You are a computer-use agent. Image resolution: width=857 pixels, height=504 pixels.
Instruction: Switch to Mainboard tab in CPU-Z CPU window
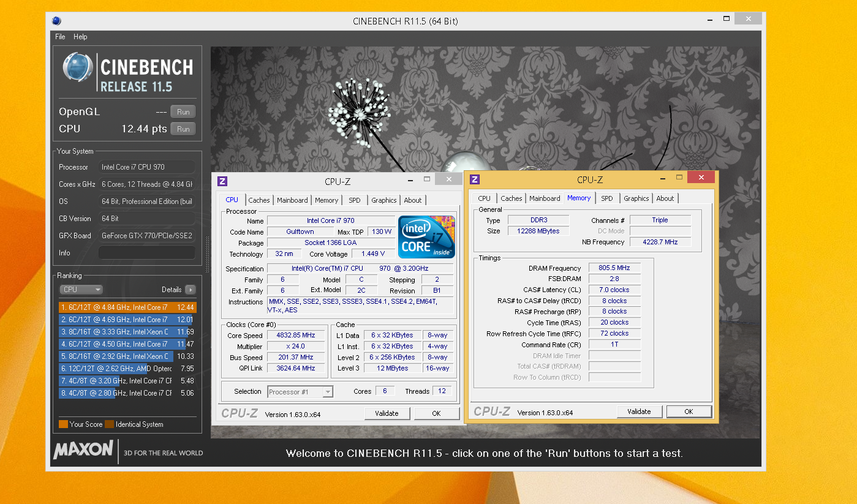tap(292, 200)
